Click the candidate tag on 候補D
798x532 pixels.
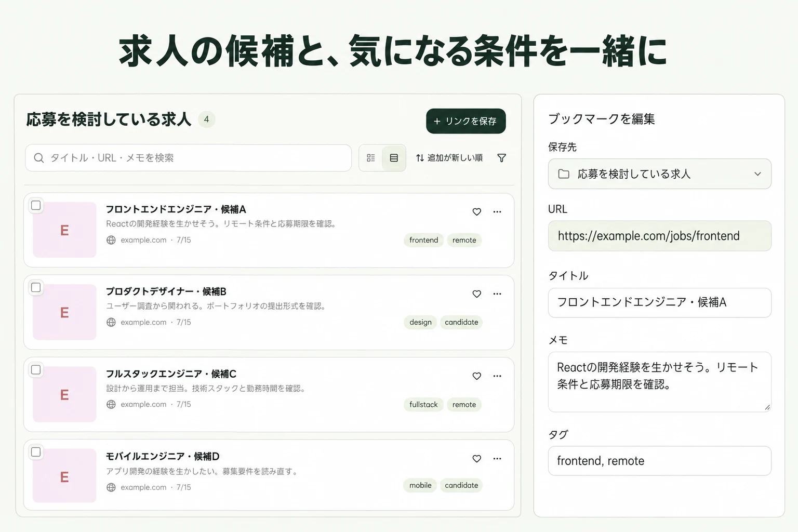(461, 485)
